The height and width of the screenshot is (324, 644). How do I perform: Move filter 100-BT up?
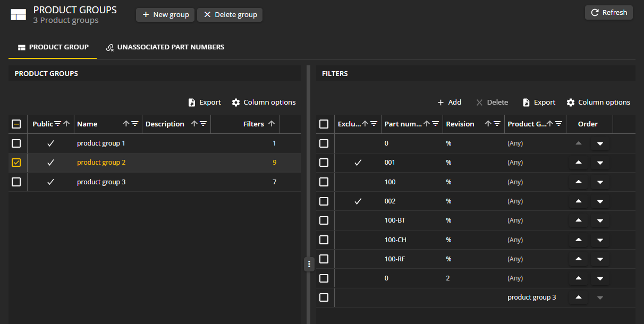pos(579,220)
